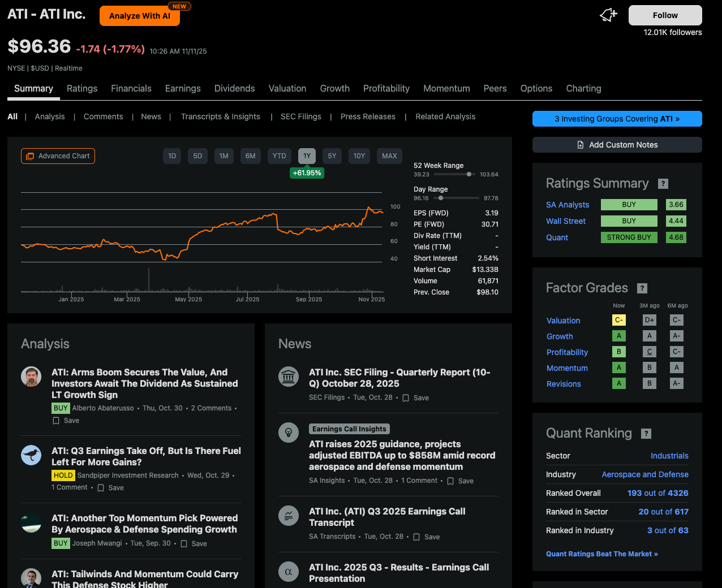Image resolution: width=722 pixels, height=588 pixels.
Task: Click bookmark icon on Earnings Call Transcript news
Action: click(416, 537)
